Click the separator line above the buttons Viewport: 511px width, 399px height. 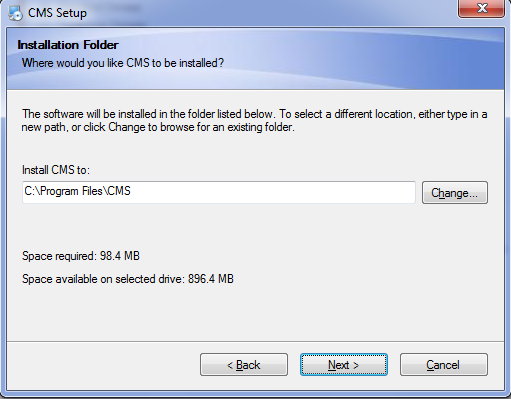255,341
